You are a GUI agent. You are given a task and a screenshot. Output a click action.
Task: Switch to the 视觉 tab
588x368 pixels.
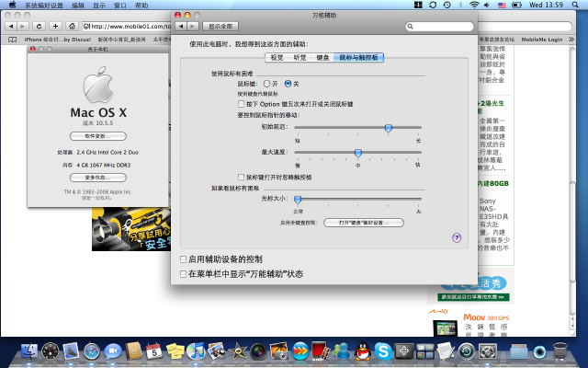(x=277, y=57)
